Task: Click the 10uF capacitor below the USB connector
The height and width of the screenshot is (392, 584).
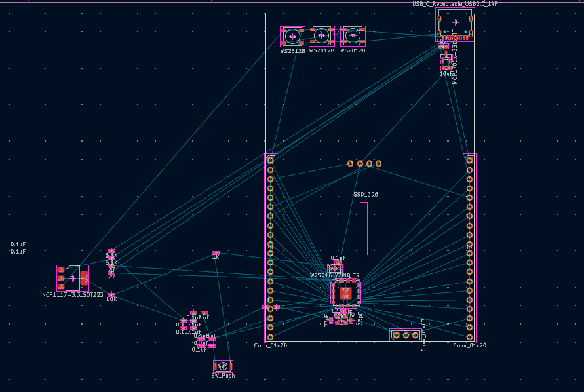Action: click(x=443, y=46)
